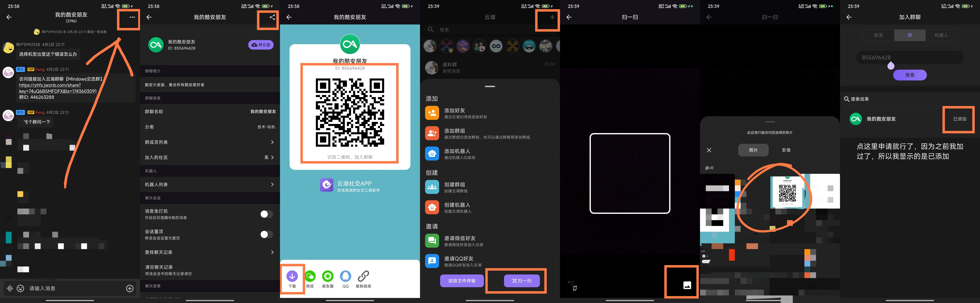Expand the 机器人列表 row
Screen dimensions: 980x303
(x=210, y=184)
